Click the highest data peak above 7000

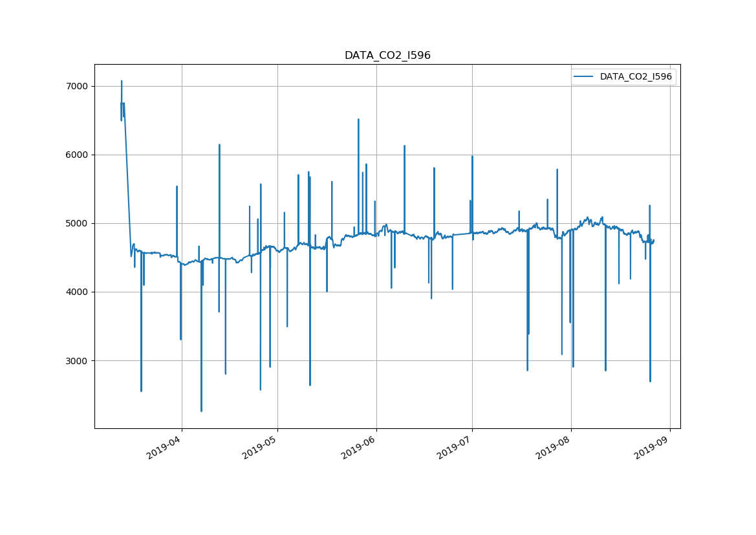[122, 82]
